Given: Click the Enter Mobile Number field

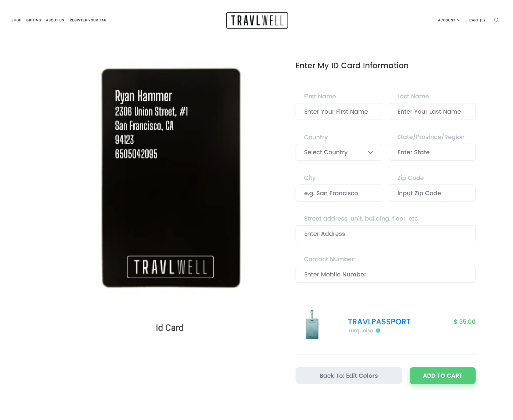Looking at the screenshot, I should (385, 274).
